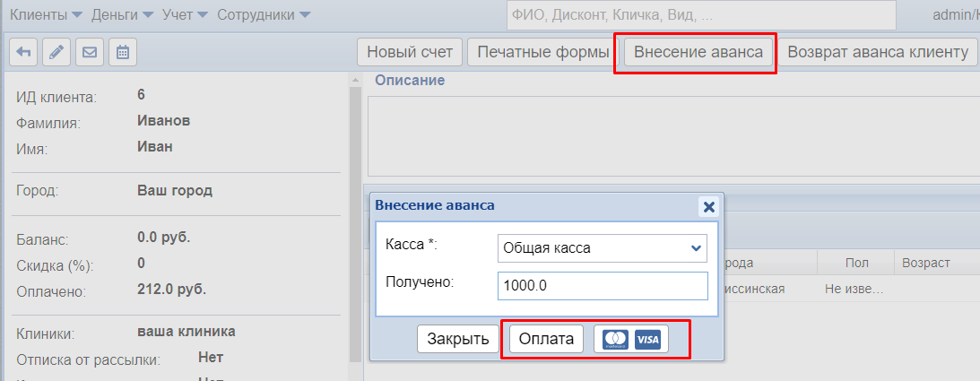Click the search field for ФИО, Дисконт
Screen dimensions: 980x381
pos(701,15)
